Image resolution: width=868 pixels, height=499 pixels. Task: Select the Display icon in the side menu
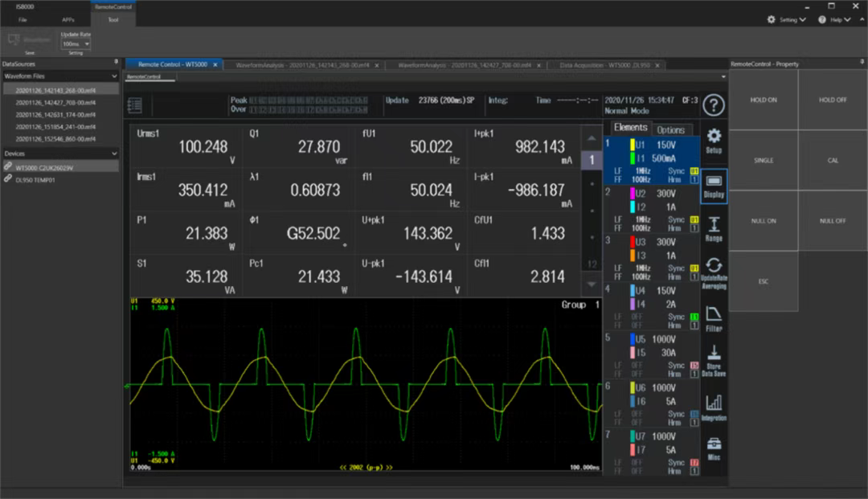tap(714, 186)
